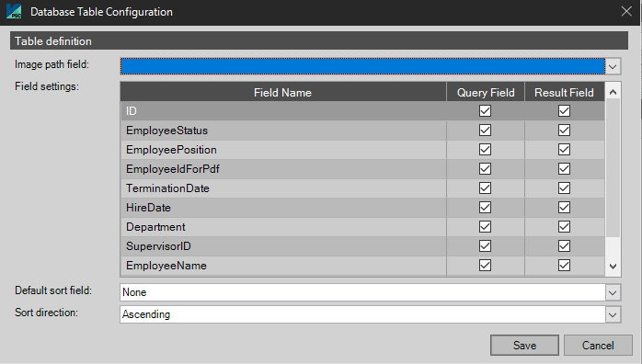Click the field list scroll up arrow
The image size is (642, 364).
click(x=613, y=92)
